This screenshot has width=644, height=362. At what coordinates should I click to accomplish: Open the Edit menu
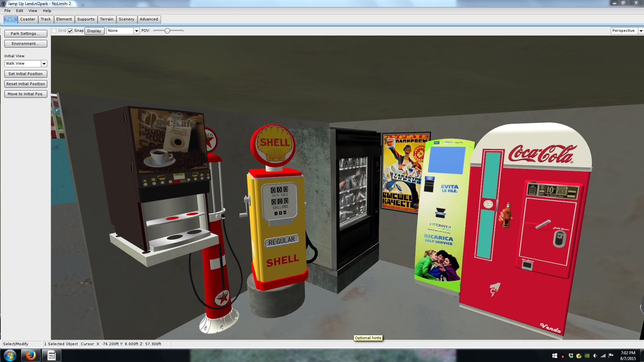(19, 11)
